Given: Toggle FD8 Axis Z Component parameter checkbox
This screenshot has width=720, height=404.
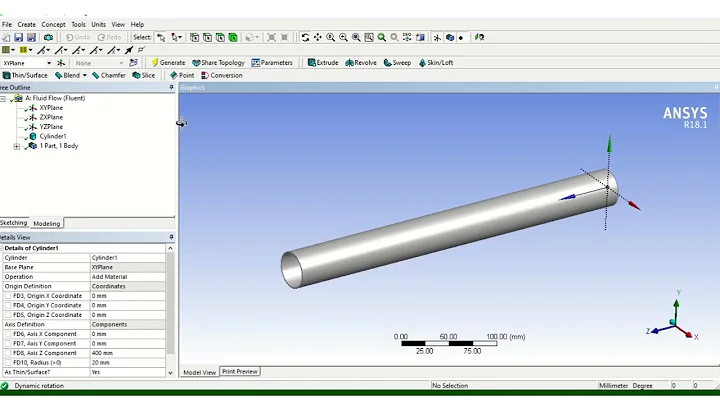Looking at the screenshot, I should (8, 353).
